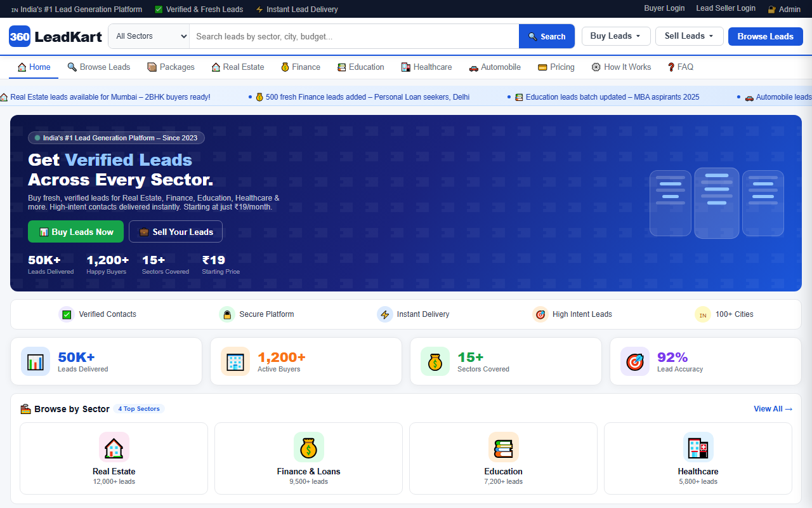Open Healthcare in the nav bar
The width and height of the screenshot is (812, 508).
pyautogui.click(x=427, y=67)
